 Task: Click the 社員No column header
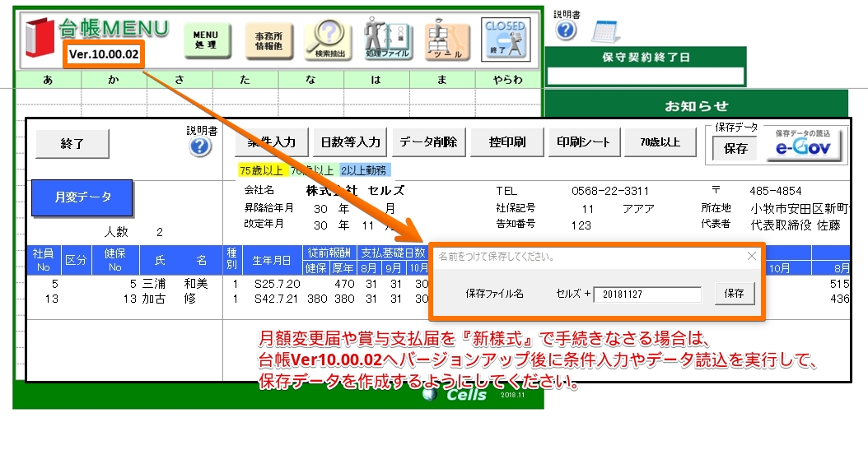[x=43, y=261]
